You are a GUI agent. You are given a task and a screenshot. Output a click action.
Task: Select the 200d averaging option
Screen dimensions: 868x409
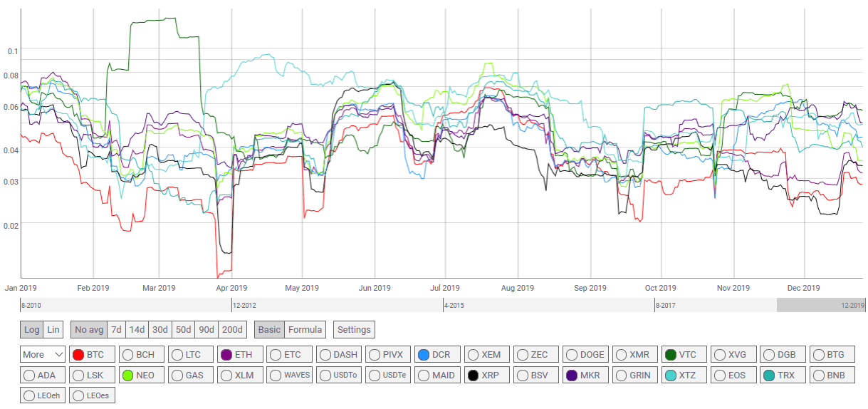click(x=232, y=330)
